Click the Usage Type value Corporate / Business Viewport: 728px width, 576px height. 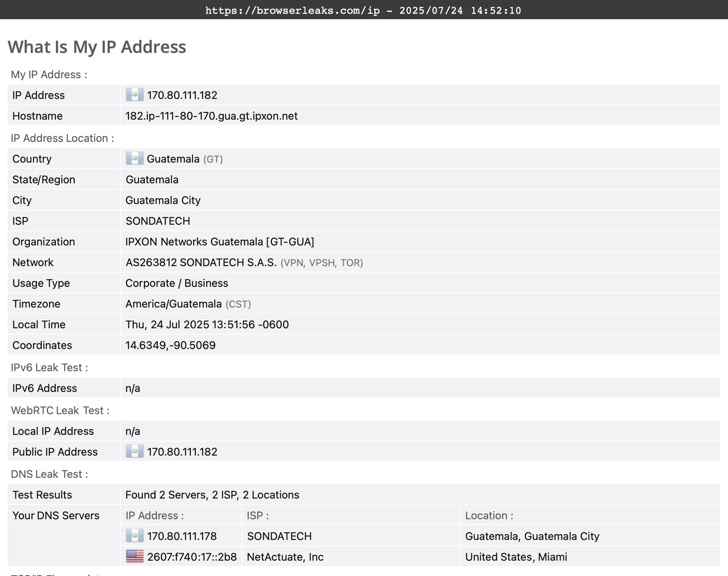point(177,283)
